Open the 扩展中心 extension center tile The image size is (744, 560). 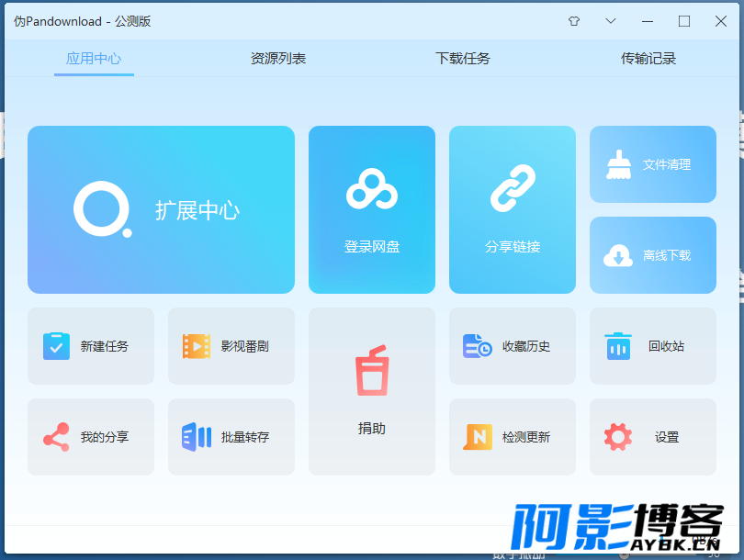[x=161, y=209]
